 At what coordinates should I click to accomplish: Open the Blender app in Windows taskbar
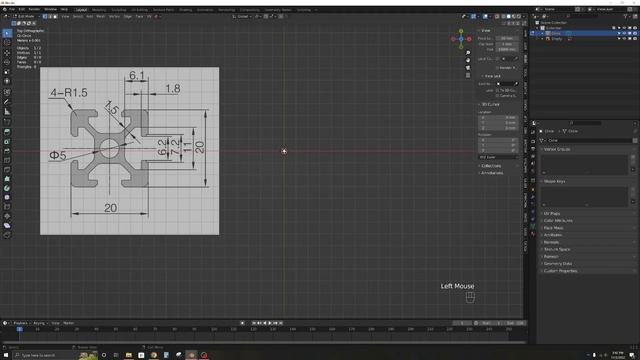(x=191, y=355)
